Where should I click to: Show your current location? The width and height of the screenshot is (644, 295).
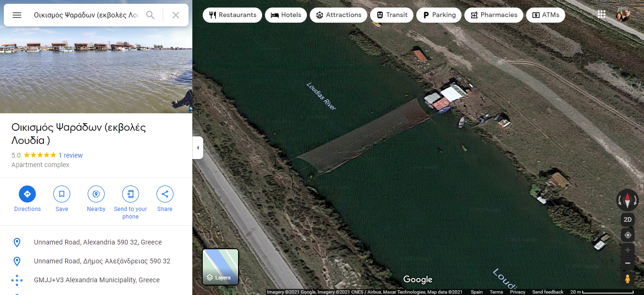pos(627,235)
